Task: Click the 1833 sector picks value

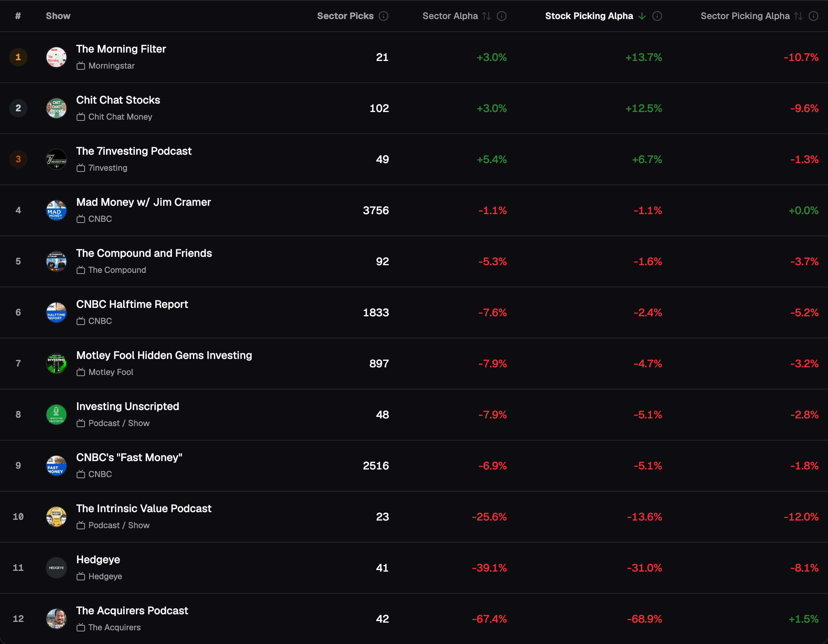Action: pos(376,312)
